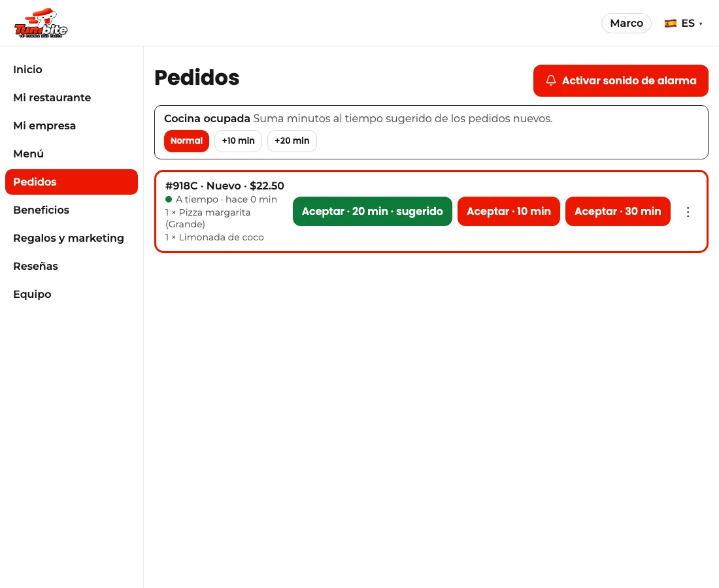
Task: Open Reseñas section
Action: point(71,267)
